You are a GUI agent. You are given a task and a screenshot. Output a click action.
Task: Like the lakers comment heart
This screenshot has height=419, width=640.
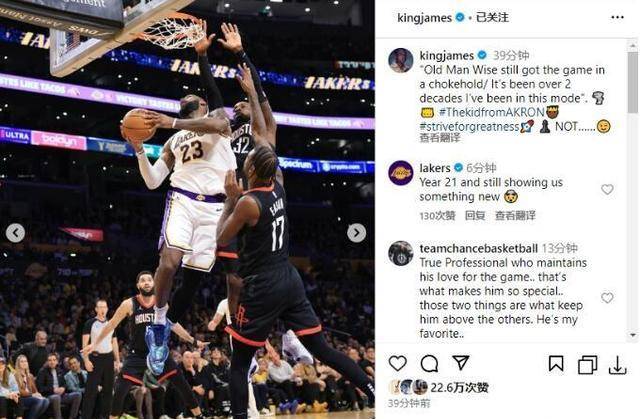pos(607,189)
